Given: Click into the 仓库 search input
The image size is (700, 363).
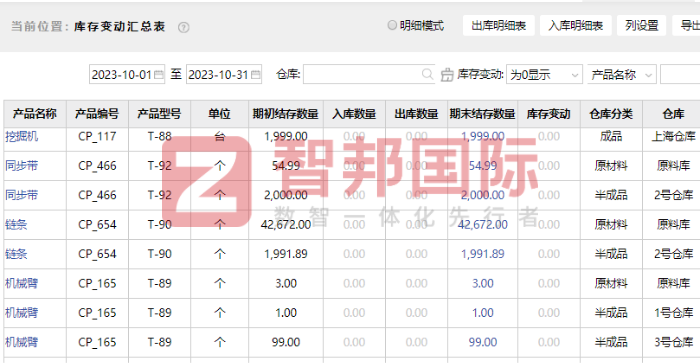Looking at the screenshot, I should tap(369, 74).
